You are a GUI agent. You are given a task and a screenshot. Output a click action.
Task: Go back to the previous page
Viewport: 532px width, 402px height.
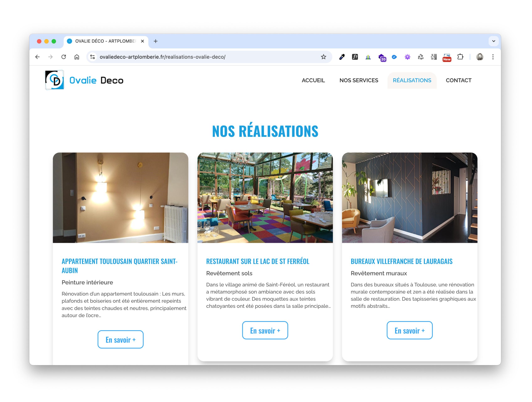point(37,57)
